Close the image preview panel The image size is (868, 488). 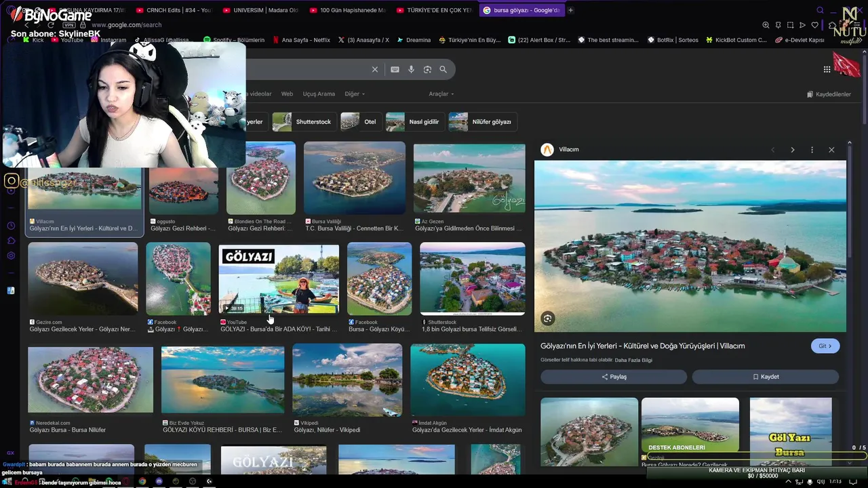point(831,150)
